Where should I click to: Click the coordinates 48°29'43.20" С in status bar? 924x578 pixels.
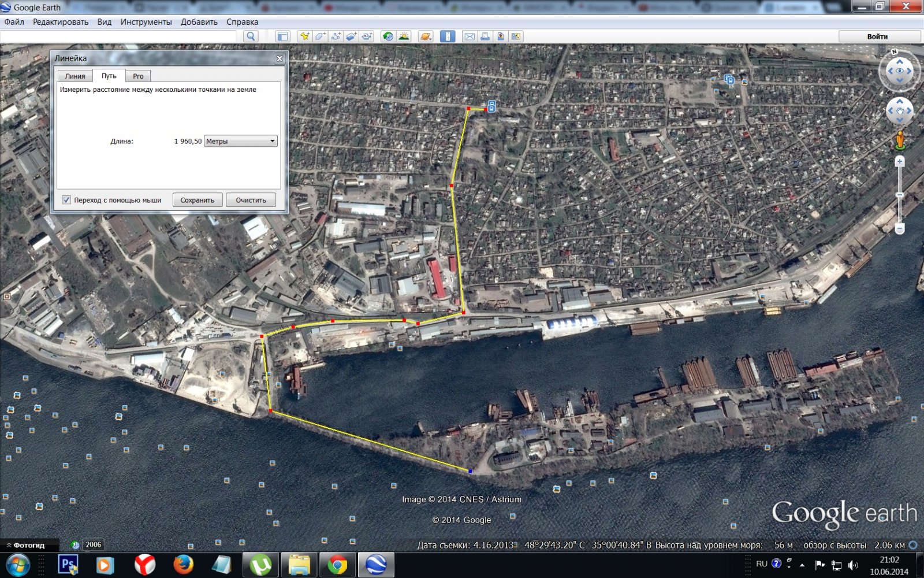(x=554, y=545)
